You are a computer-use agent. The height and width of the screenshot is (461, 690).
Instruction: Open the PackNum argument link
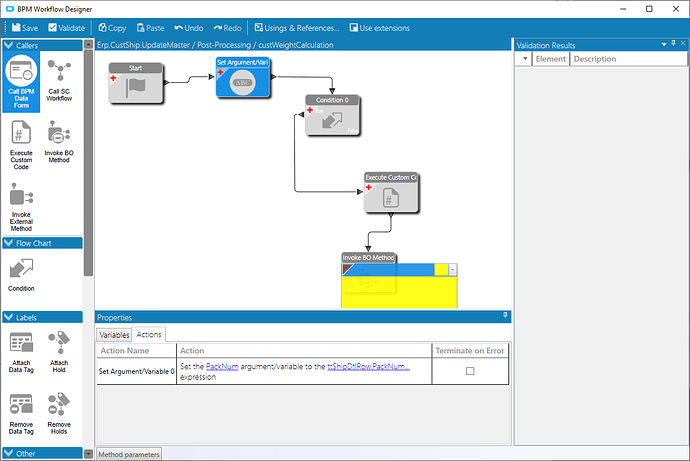(221, 367)
